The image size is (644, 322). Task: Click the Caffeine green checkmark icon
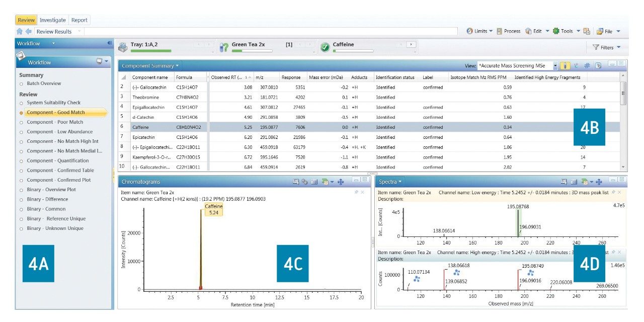click(x=325, y=47)
